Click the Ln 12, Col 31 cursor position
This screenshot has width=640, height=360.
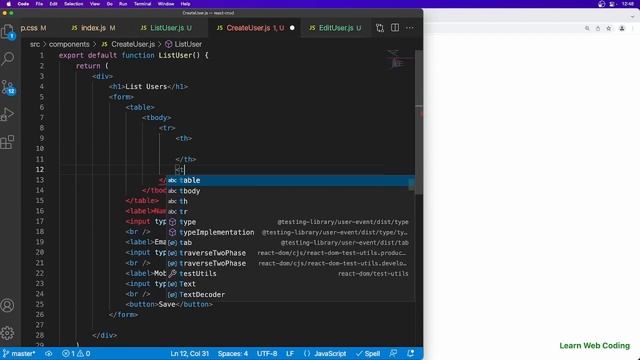tap(189, 353)
